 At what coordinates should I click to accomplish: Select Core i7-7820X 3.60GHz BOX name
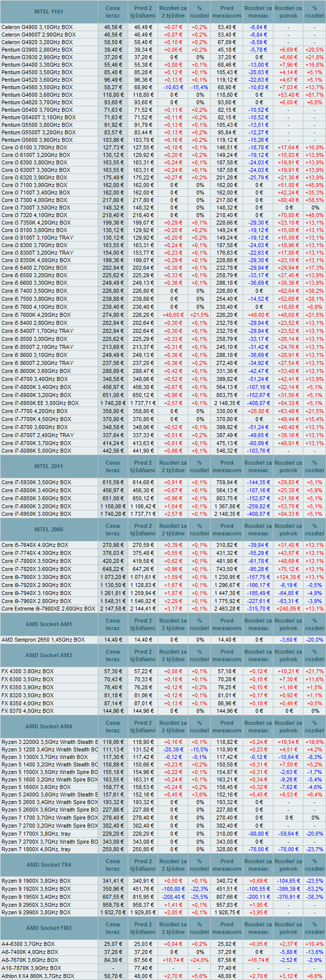[36, 569]
